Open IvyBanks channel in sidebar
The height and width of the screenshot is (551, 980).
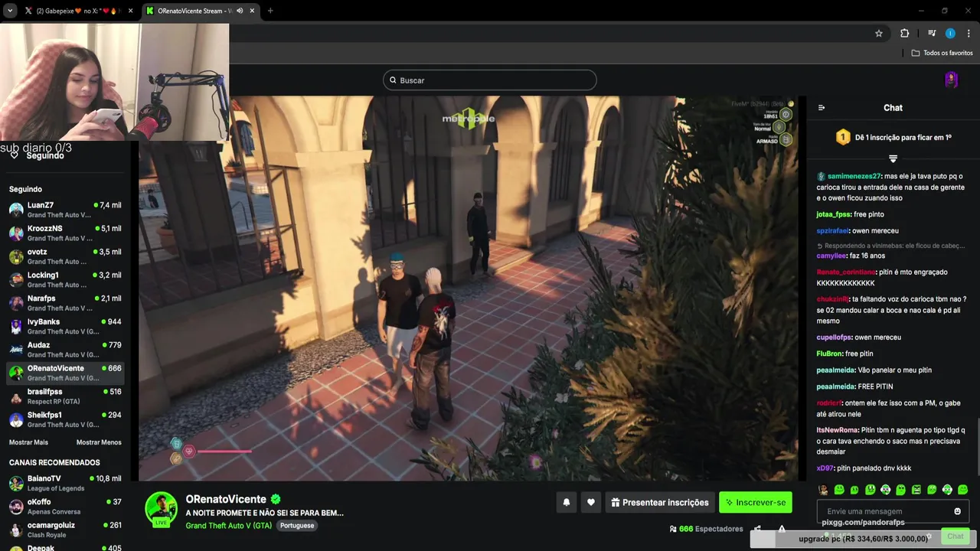(65, 327)
